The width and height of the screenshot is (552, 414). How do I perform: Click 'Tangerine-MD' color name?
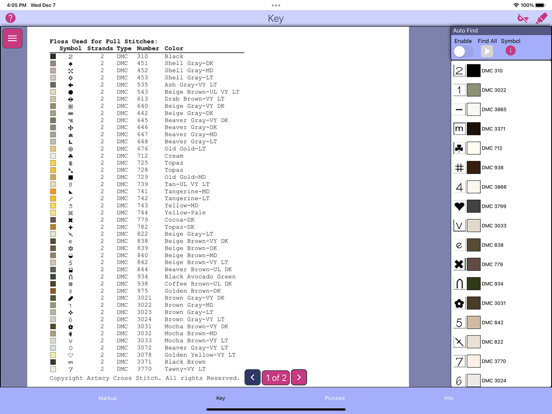coord(187,192)
